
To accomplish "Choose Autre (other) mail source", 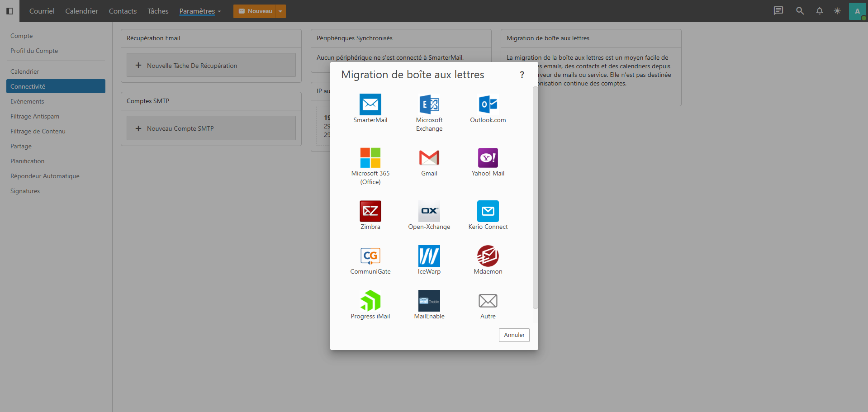I will 488,305.
